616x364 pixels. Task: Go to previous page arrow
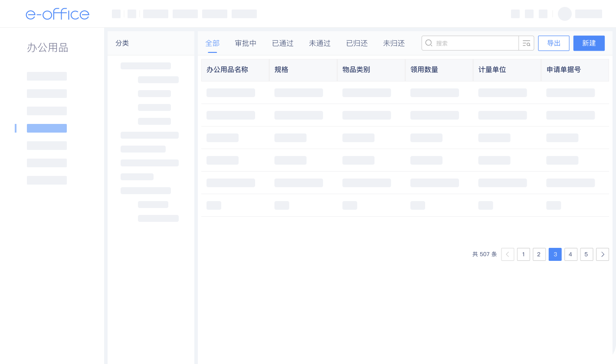pyautogui.click(x=508, y=254)
